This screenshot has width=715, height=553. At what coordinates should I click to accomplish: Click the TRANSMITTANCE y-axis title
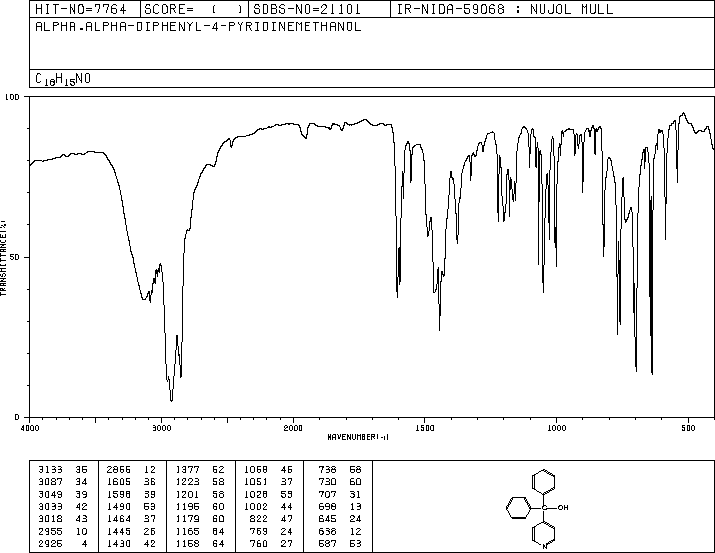point(3,258)
